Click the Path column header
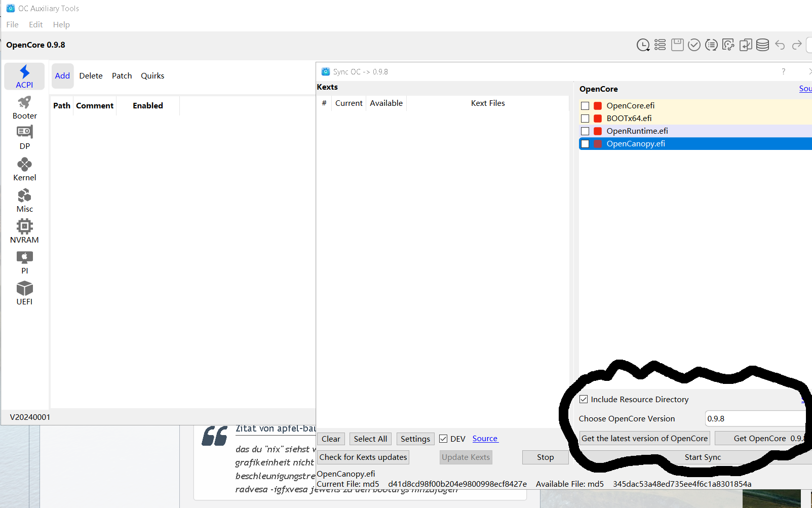 coord(62,105)
